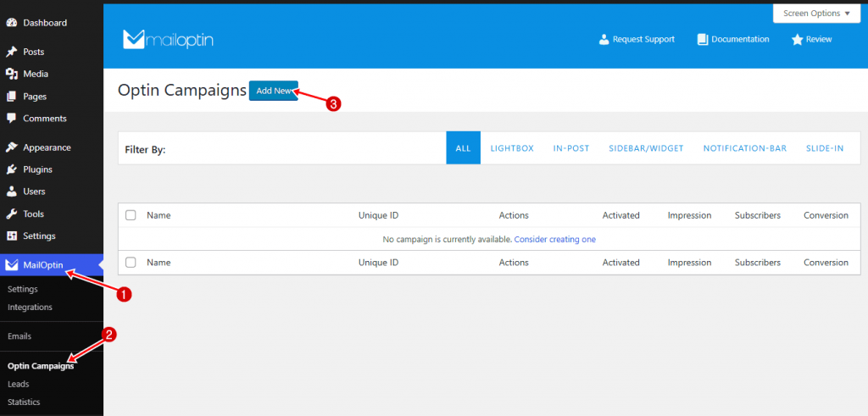Click the 'Optin Campaigns' page heading

182,91
